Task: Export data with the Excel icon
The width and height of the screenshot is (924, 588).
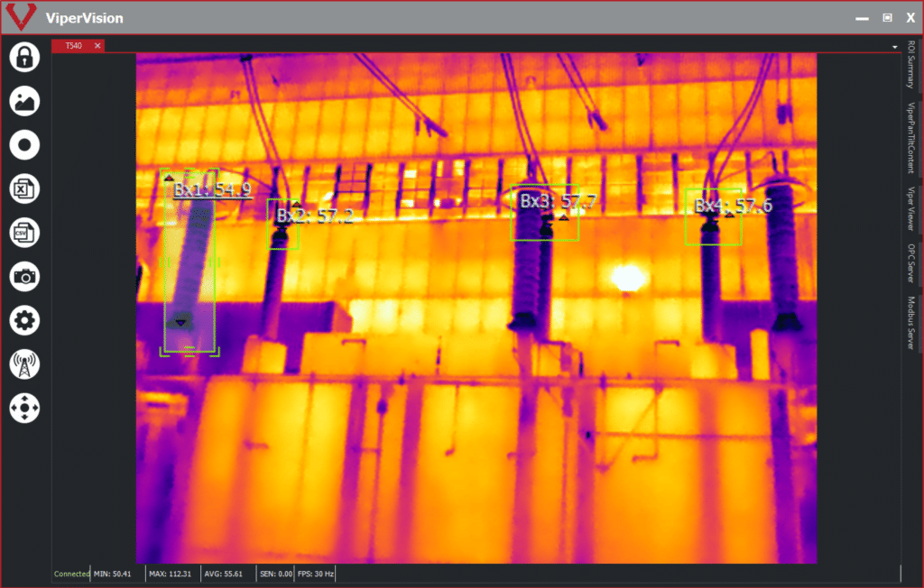Action: [24, 189]
